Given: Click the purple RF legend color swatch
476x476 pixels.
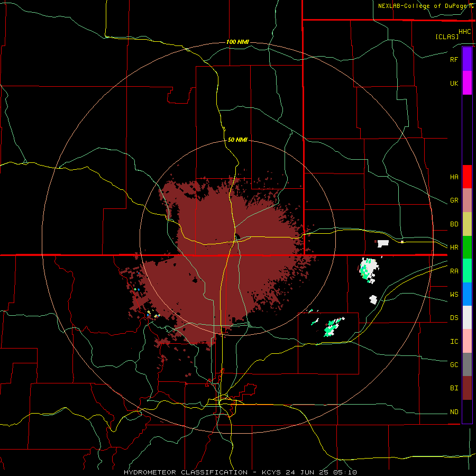Looking at the screenshot, I should tap(467, 59).
